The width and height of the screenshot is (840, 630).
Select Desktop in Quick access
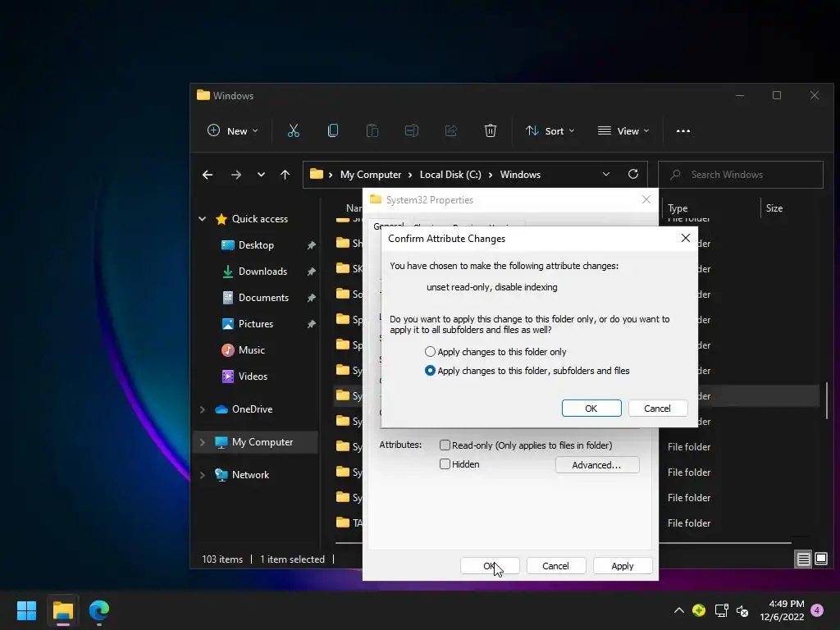click(256, 244)
